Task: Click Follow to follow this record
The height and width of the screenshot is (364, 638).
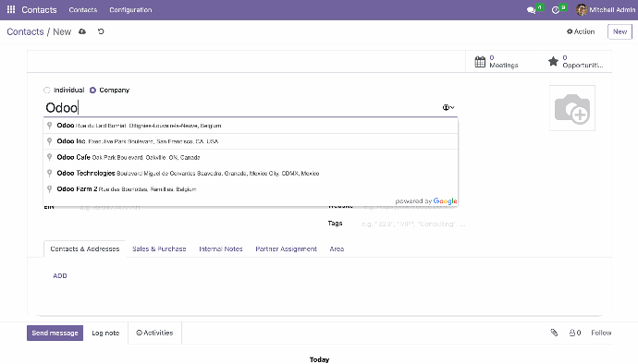Action: point(601,333)
